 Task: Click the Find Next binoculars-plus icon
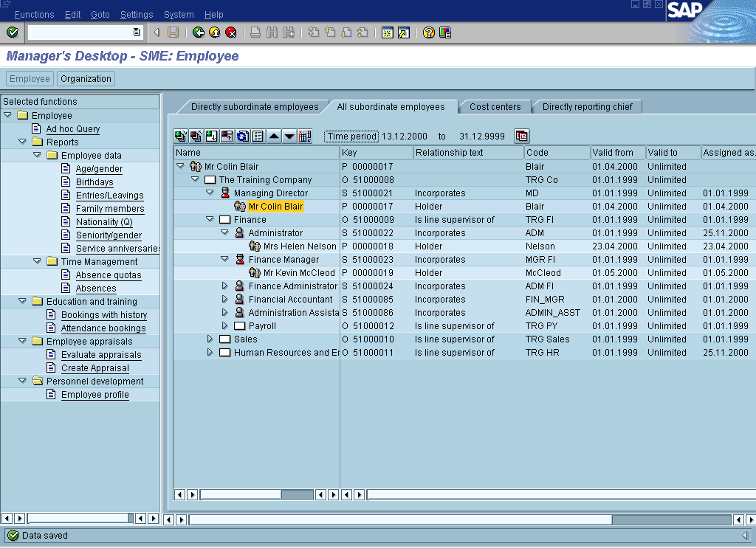[x=289, y=32]
